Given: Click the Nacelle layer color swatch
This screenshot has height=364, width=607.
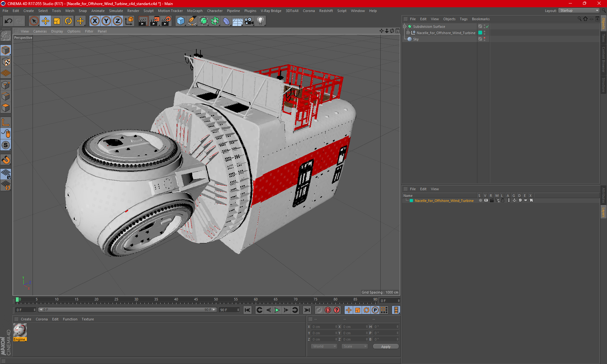Looking at the screenshot, I should point(411,201).
